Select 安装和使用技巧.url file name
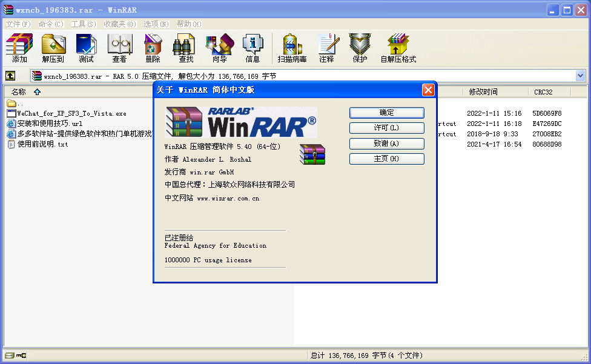This screenshot has width=591, height=364. [x=50, y=124]
